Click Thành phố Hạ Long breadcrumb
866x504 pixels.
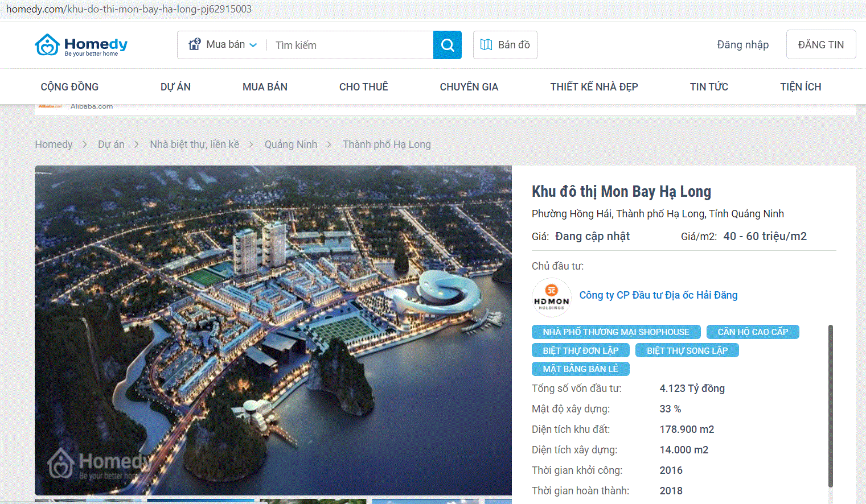(x=387, y=144)
